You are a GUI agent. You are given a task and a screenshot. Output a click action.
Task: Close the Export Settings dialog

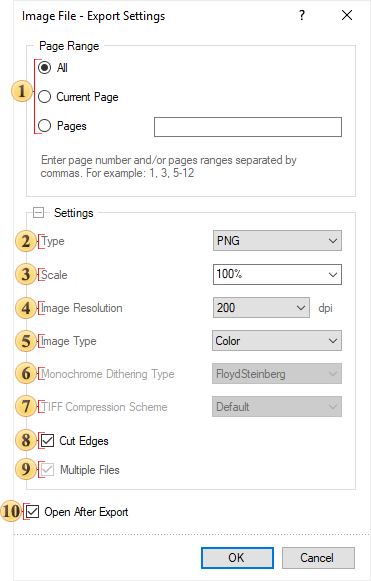pyautogui.click(x=347, y=15)
